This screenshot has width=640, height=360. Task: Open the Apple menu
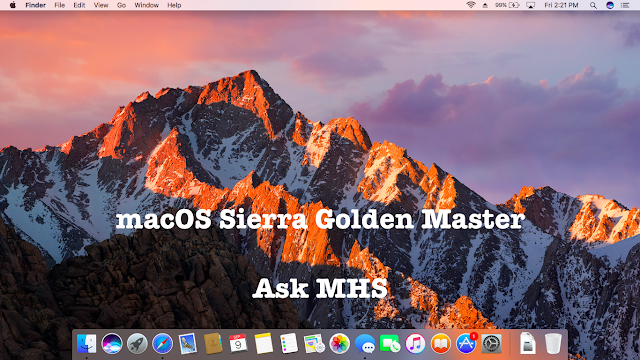point(13,5)
